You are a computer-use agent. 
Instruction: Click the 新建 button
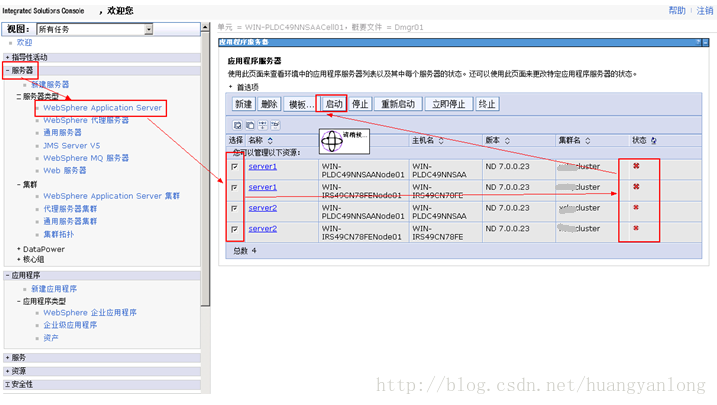pyautogui.click(x=244, y=104)
